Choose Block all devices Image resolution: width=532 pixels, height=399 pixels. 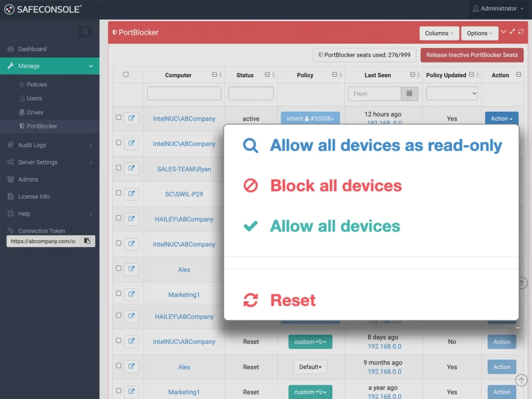pyautogui.click(x=336, y=186)
